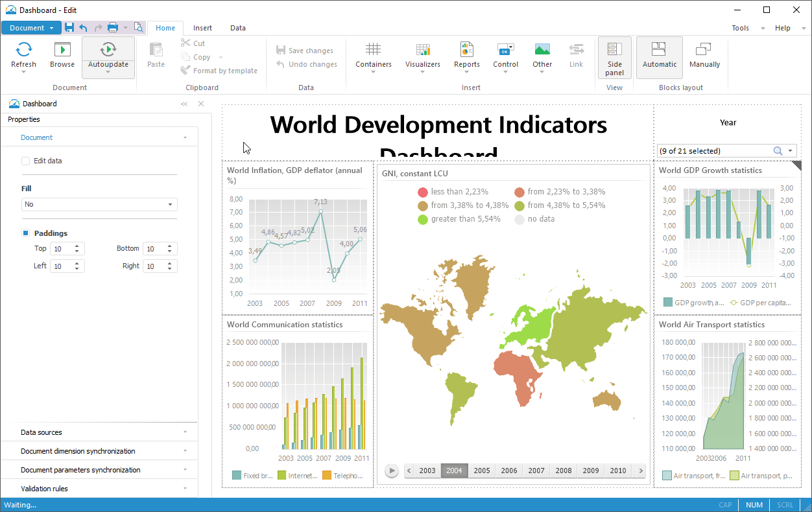
Task: Toggle the Autoupdate button
Action: (x=108, y=50)
